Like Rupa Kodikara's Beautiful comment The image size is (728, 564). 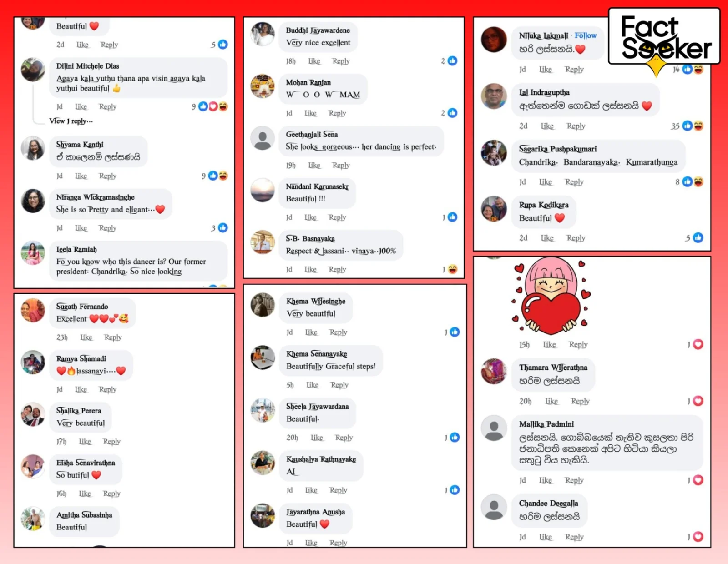(547, 238)
